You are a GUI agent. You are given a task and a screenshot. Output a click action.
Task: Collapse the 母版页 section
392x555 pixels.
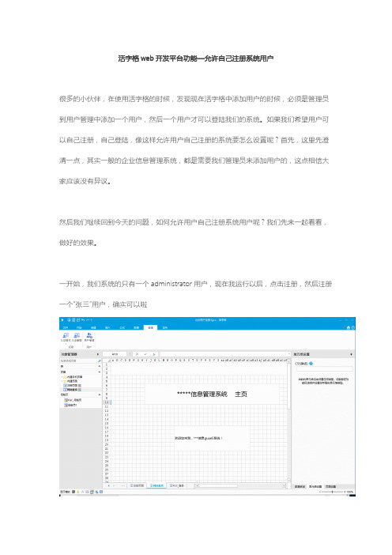pyautogui.click(x=99, y=395)
